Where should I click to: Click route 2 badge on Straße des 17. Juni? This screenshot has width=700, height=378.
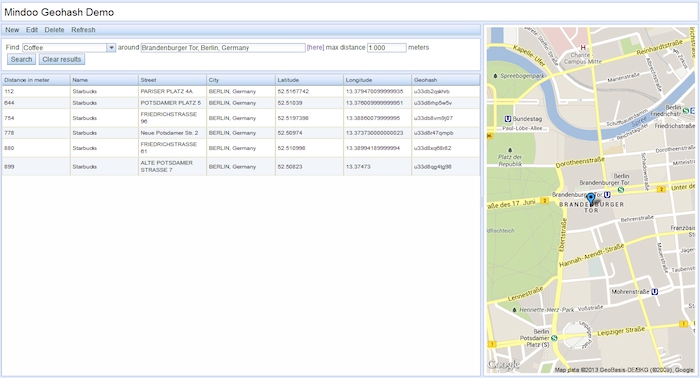point(544,201)
